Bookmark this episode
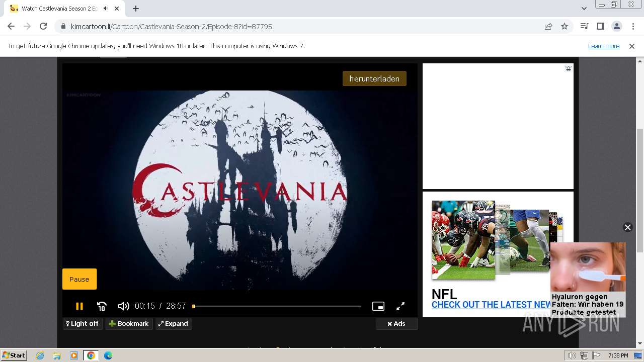Screen dimensions: 644x362 click(x=129, y=324)
